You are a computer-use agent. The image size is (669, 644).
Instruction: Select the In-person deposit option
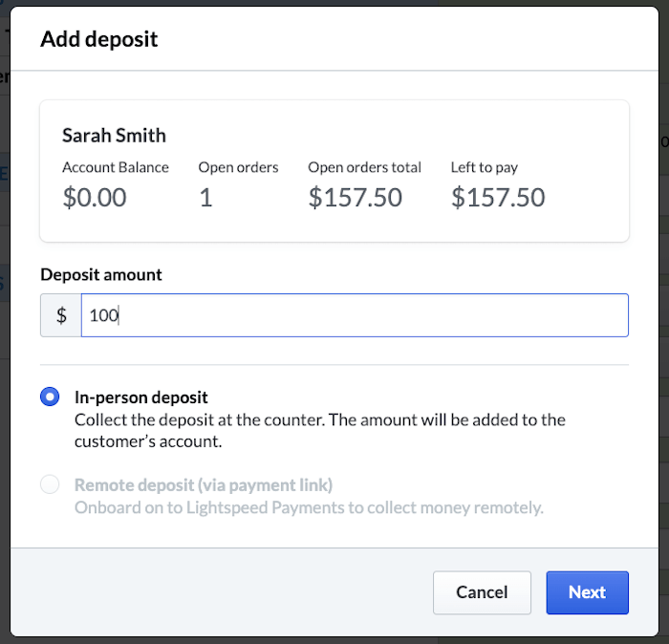pos(50,397)
